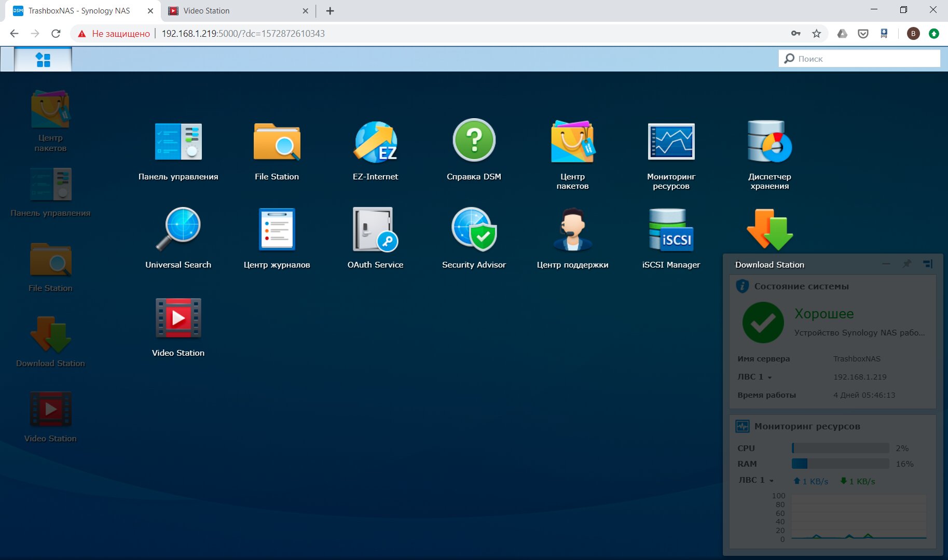The height and width of the screenshot is (560, 948).
Task: Launch Security Advisor icon
Action: point(474,229)
